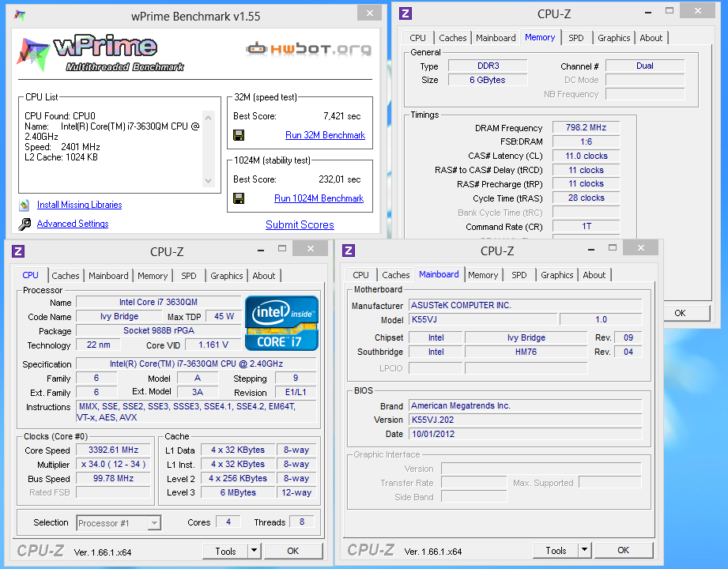Minimize the CPU-Z CPU window
Screen dimensions: 728x569
(261, 251)
